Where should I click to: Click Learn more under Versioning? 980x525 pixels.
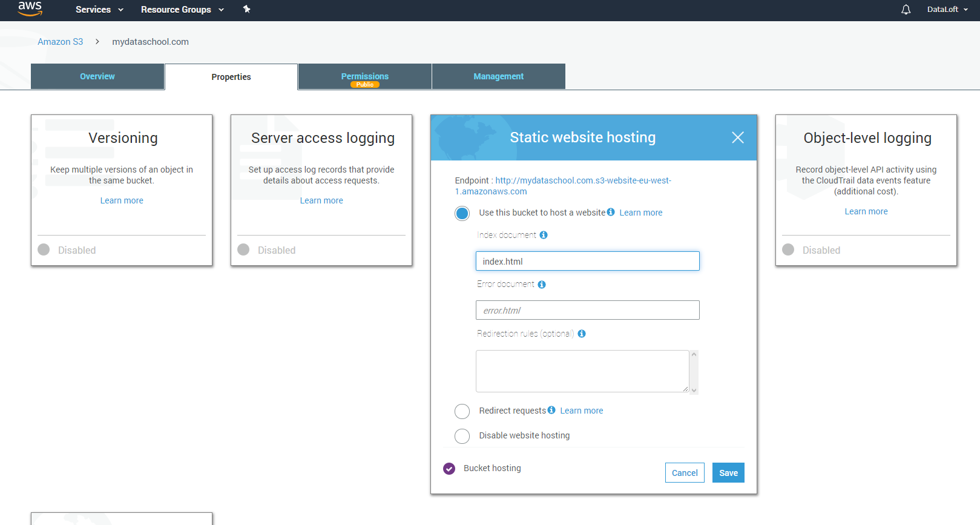122,200
